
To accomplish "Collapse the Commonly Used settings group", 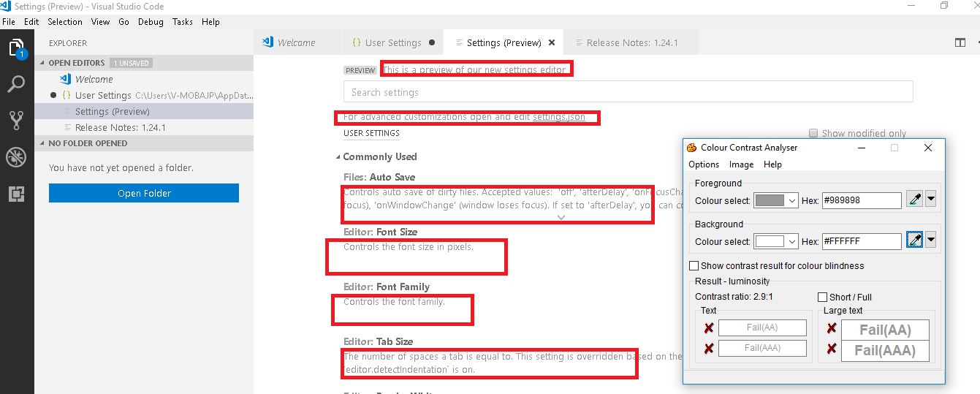I will [x=338, y=157].
